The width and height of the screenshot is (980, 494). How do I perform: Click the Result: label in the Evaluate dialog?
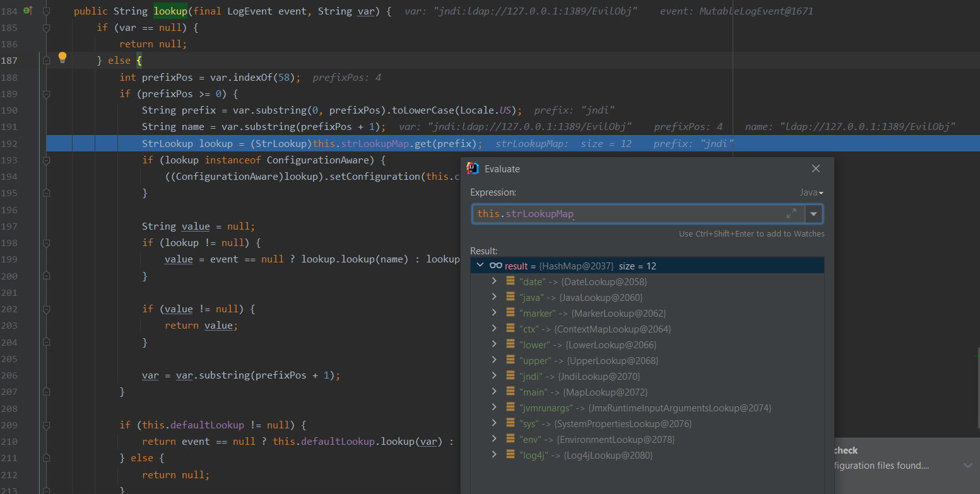tap(484, 251)
